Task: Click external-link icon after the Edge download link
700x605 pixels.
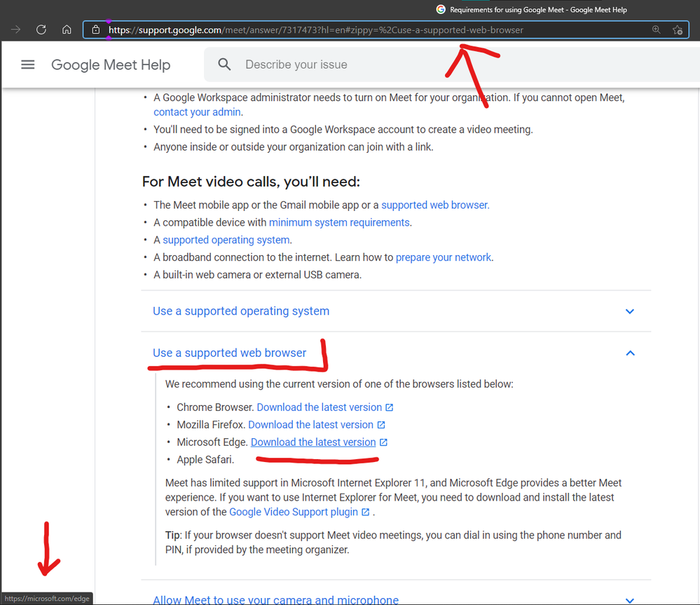Action: tap(383, 442)
